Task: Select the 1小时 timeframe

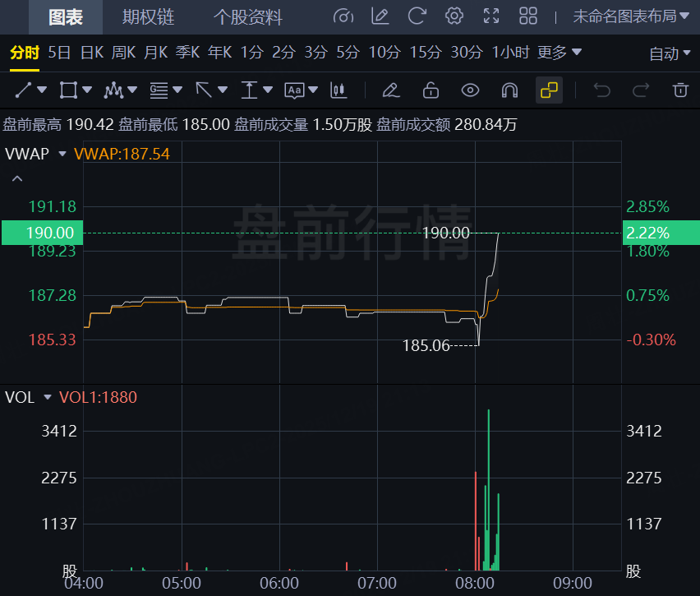Action: click(510, 53)
